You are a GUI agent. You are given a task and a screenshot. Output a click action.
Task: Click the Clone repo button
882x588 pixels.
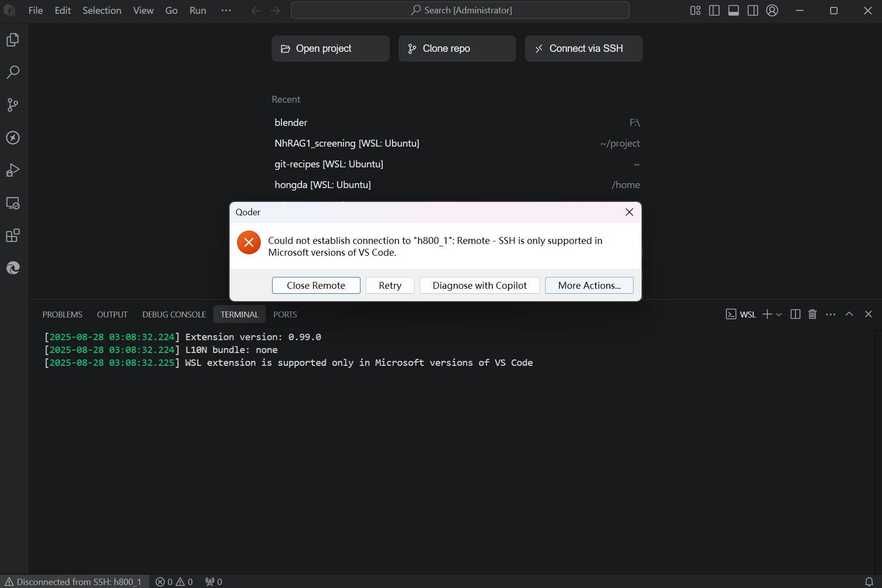tap(457, 48)
